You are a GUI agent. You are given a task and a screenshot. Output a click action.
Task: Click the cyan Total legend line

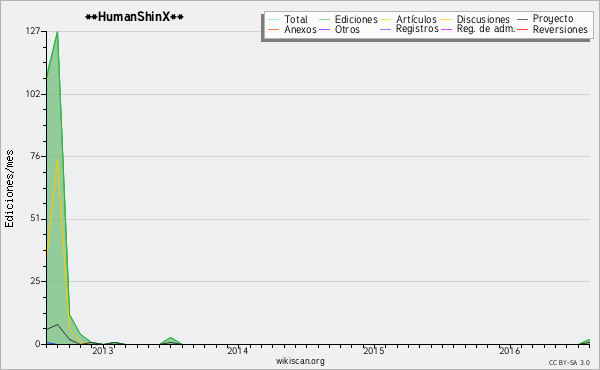coord(274,20)
